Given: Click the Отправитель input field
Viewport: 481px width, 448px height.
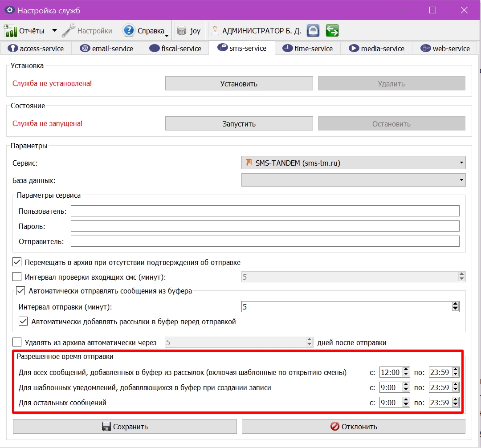Looking at the screenshot, I should (x=265, y=241).
